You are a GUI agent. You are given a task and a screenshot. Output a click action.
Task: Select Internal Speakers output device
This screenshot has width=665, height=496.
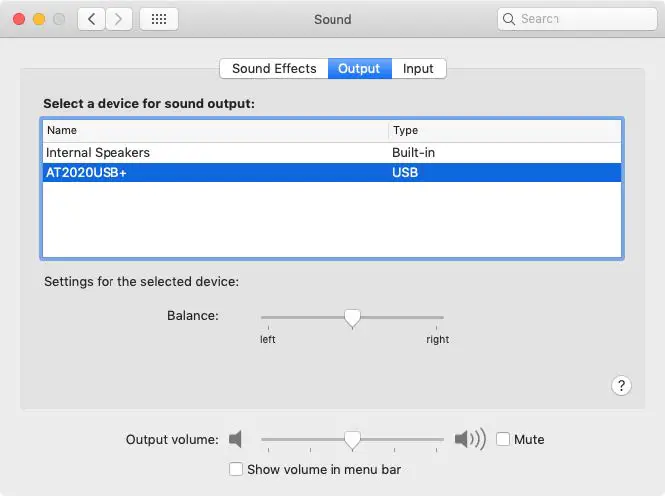tap(98, 153)
